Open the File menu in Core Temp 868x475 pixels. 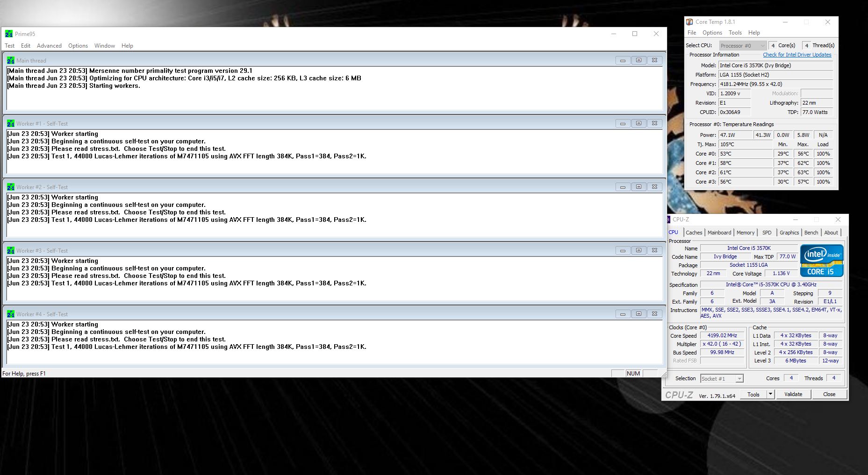pos(692,33)
